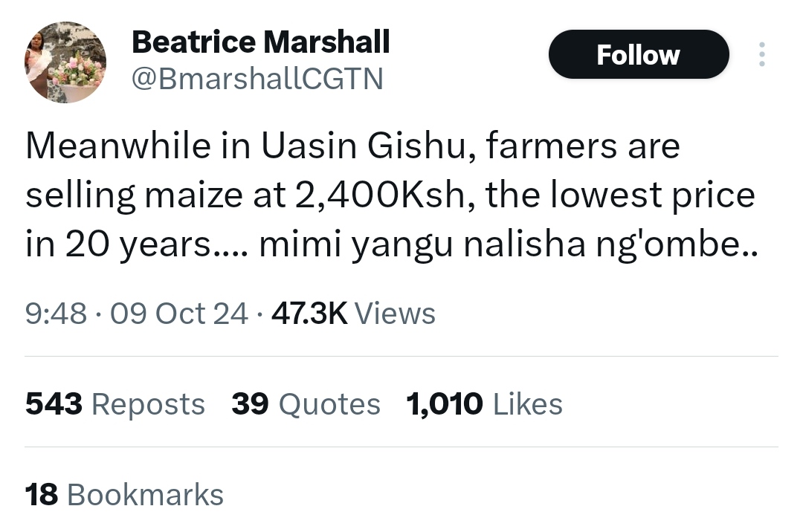Screen dimensions: 803x532
Task: Open the three-dot more options menu
Action: pyautogui.click(x=761, y=54)
